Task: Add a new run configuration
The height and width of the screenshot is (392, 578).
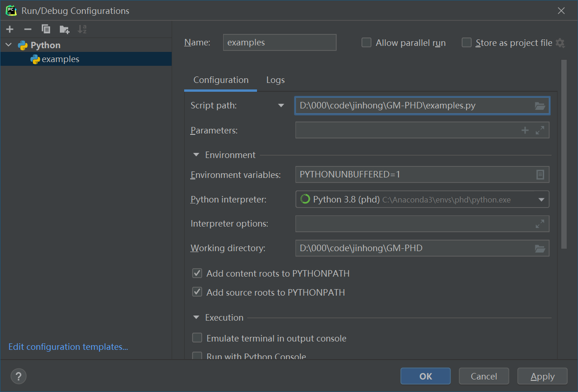Action: click(9, 29)
